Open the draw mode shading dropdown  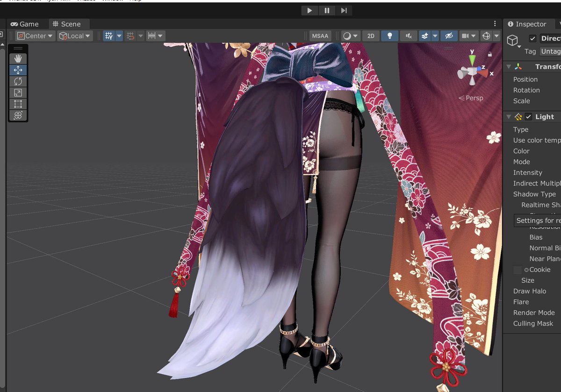(x=351, y=36)
